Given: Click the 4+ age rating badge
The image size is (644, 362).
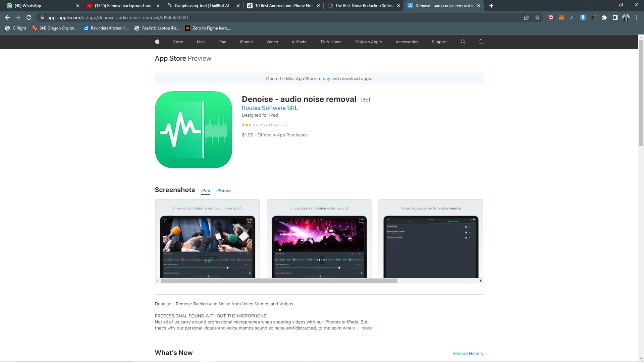Looking at the screenshot, I should (x=366, y=99).
